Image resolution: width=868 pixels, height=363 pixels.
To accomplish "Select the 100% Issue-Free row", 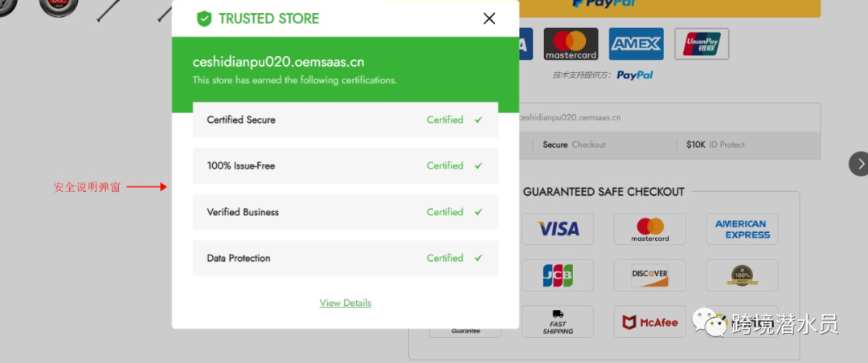I will pyautogui.click(x=346, y=165).
